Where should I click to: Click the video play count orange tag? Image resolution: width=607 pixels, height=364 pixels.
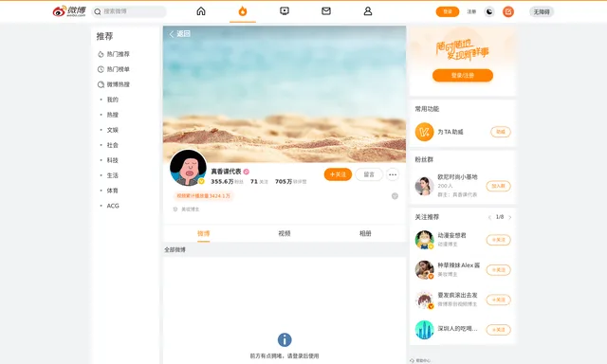coord(203,196)
